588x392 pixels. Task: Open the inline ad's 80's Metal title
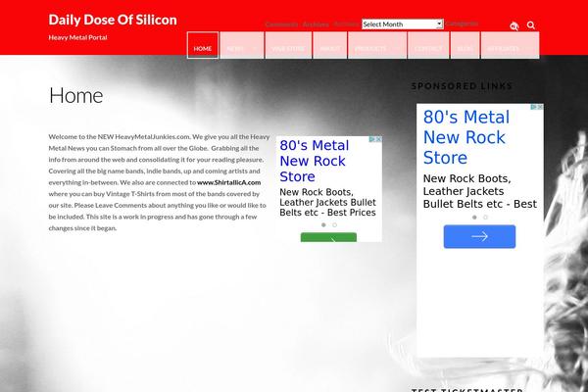(x=315, y=161)
